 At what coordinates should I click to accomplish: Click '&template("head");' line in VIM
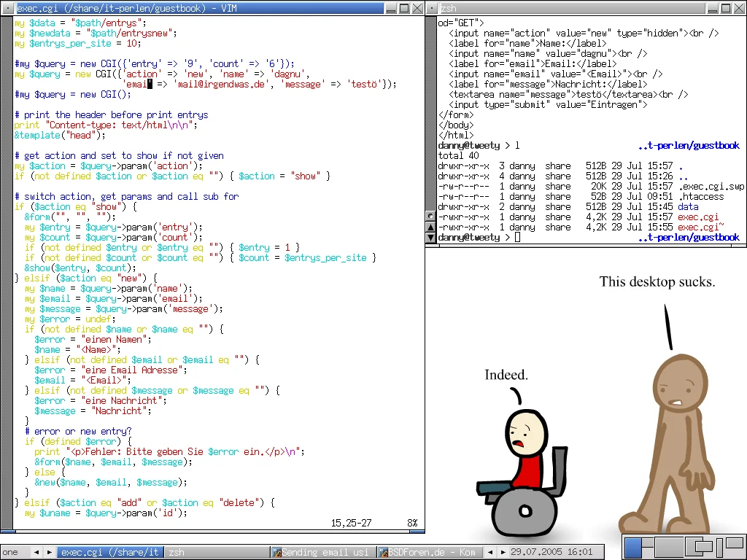click(60, 135)
